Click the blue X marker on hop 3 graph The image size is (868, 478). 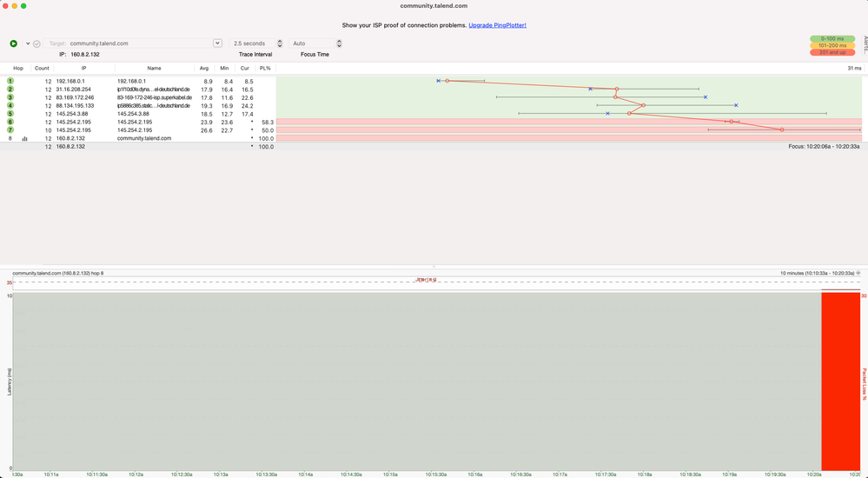coord(706,97)
